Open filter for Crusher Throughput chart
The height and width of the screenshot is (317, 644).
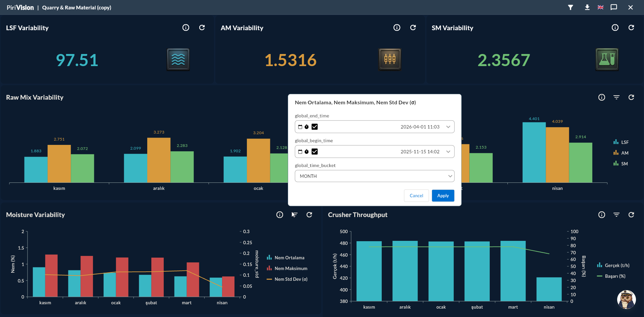click(x=616, y=215)
